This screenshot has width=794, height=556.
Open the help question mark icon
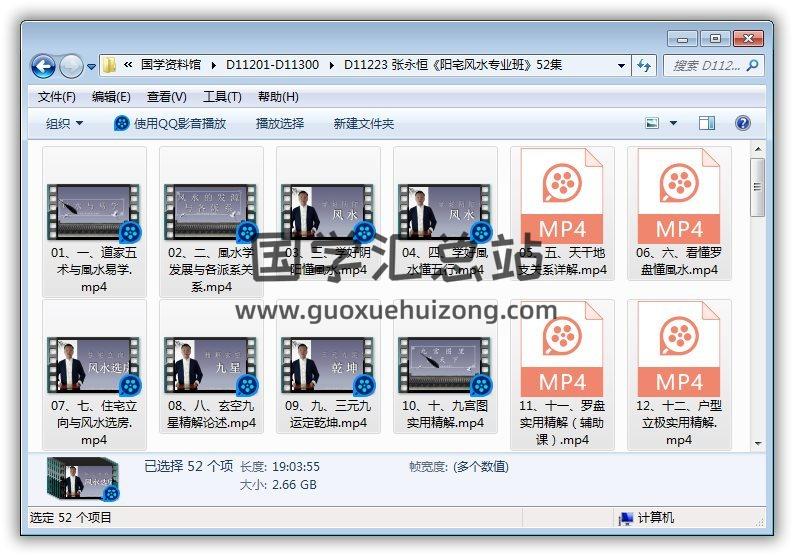(x=742, y=123)
